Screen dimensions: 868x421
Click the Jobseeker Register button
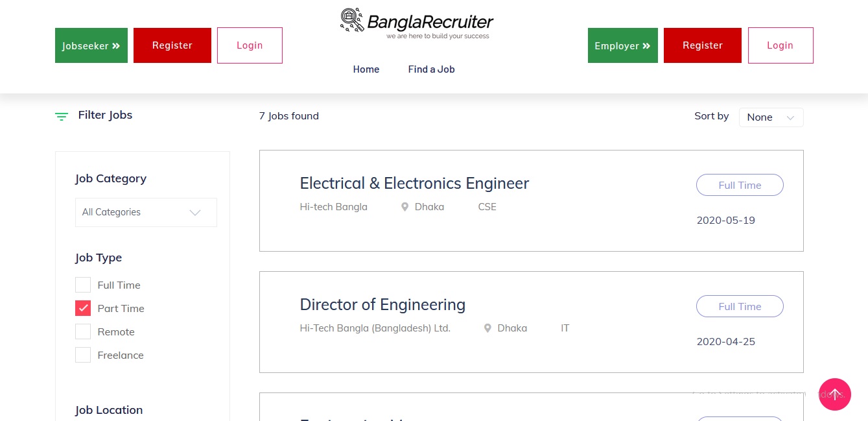pos(172,45)
